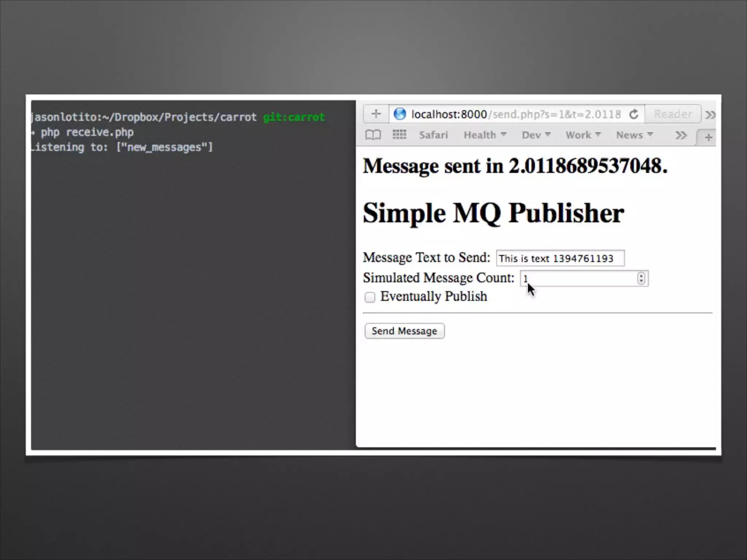Image resolution: width=747 pixels, height=560 pixels.
Task: Focus the Message Text to Send field
Action: pos(560,258)
